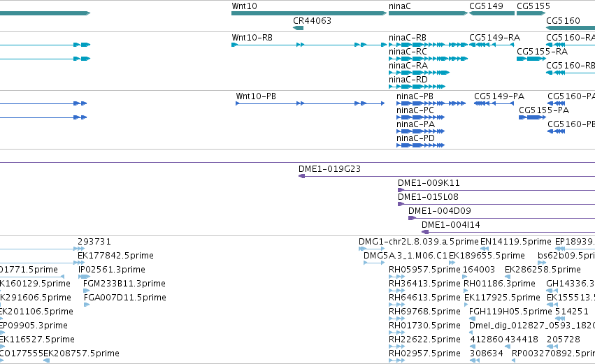The width and height of the screenshot is (595, 364).
Task: Select the 164003 EST label
Action: click(x=479, y=270)
